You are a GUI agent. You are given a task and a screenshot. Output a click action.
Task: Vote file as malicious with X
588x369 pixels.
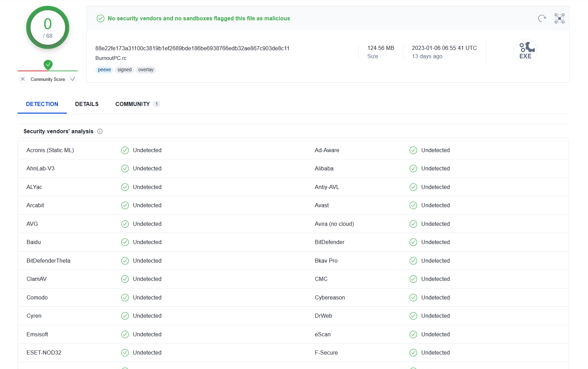pos(23,79)
